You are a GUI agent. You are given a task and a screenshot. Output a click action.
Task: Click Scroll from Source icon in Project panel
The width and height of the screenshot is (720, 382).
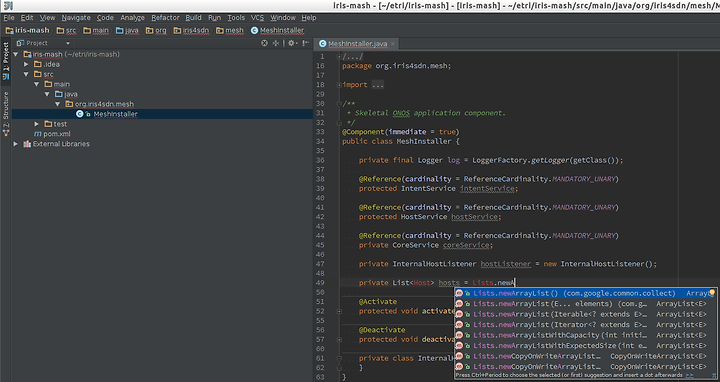[264, 43]
